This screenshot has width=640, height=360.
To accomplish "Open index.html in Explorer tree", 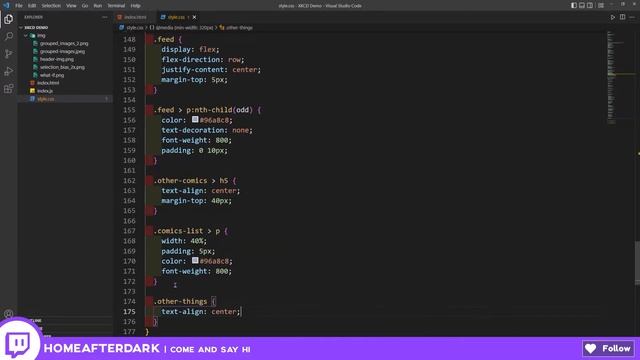I will 48,83.
